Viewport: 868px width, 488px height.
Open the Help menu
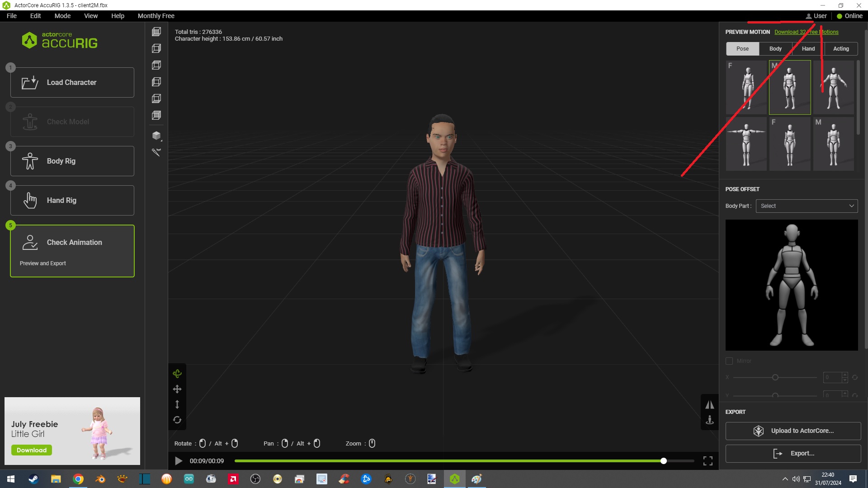coord(118,16)
